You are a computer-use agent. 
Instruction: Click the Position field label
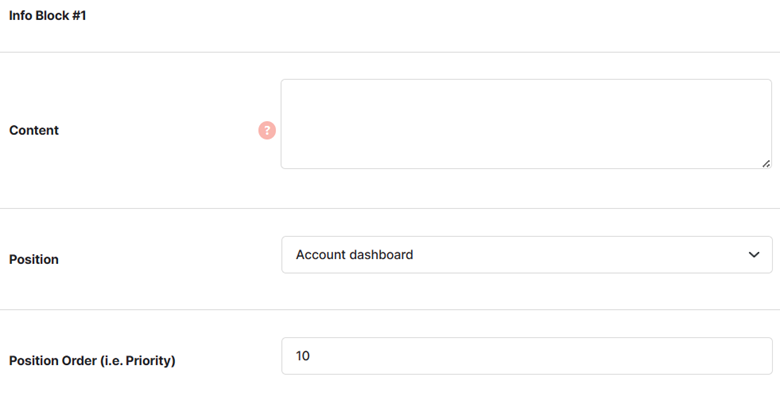[x=34, y=260]
